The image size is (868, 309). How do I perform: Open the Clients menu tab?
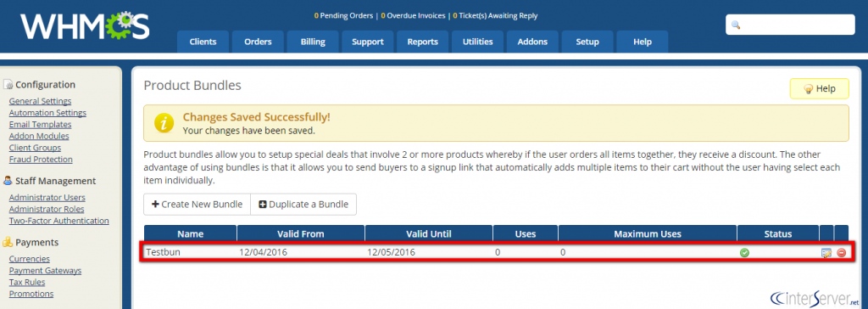203,42
